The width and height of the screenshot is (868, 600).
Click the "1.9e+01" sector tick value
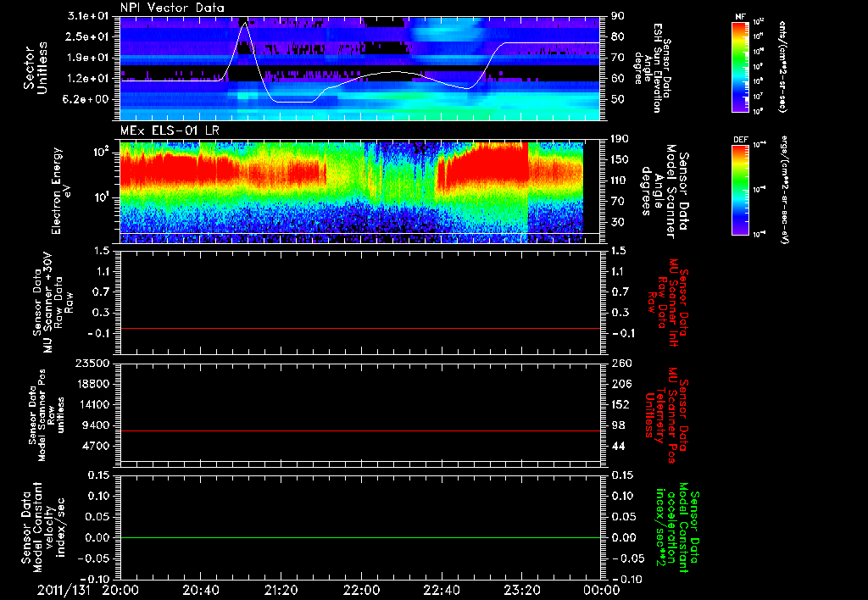tap(88, 58)
